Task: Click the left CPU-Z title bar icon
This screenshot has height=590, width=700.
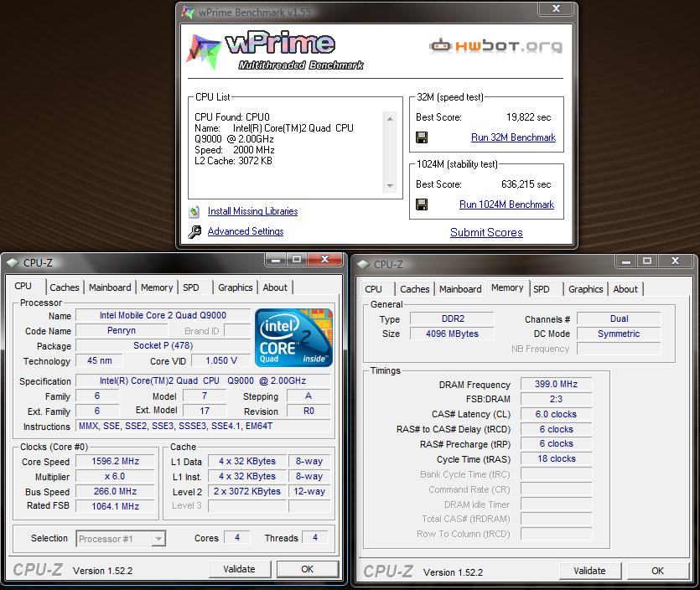Action: (x=13, y=263)
